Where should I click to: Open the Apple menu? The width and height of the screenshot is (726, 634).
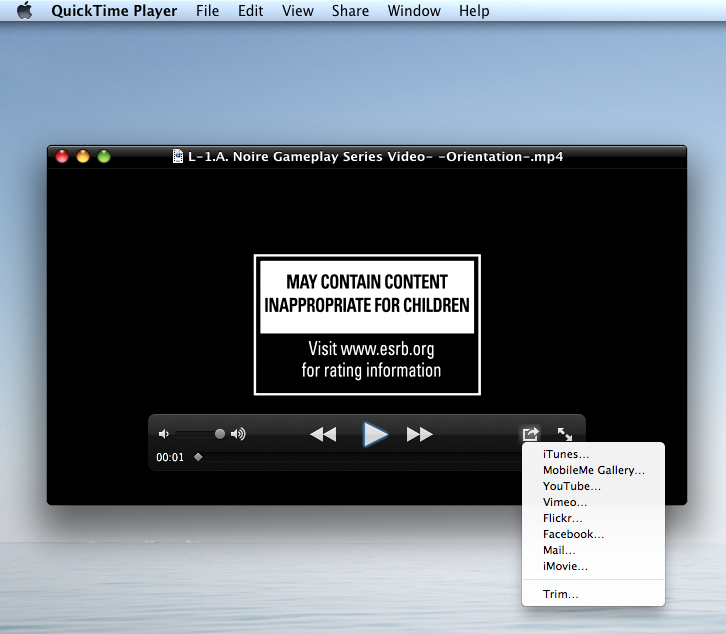25,10
